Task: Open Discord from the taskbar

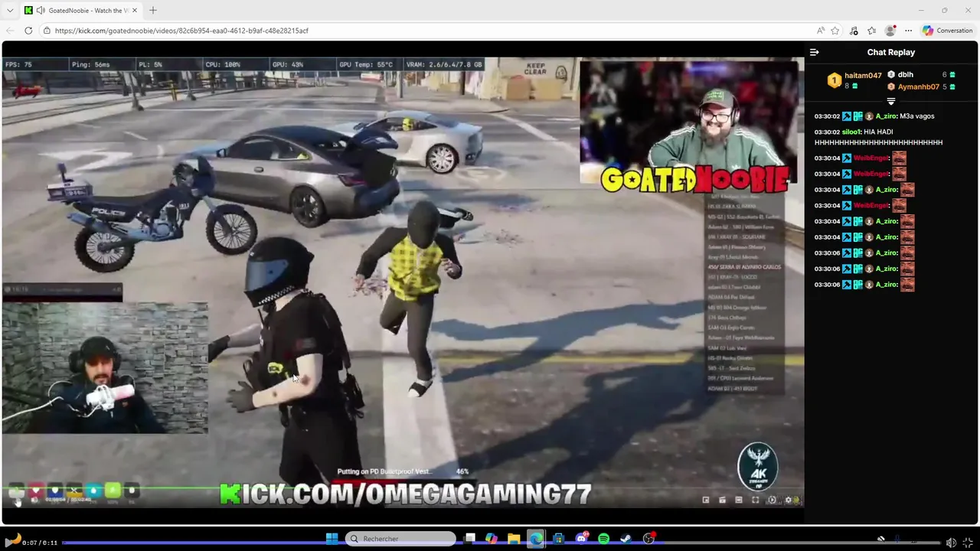Action: pyautogui.click(x=581, y=539)
